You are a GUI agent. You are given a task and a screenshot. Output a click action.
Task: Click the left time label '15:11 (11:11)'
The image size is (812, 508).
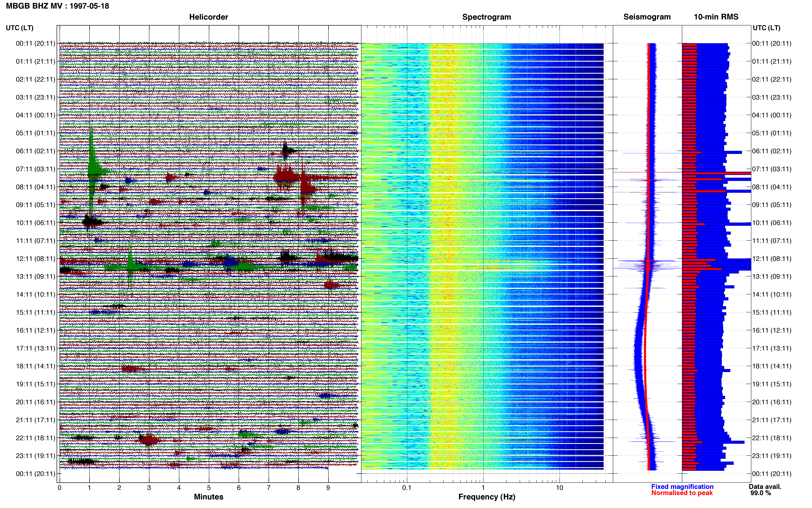coord(36,313)
